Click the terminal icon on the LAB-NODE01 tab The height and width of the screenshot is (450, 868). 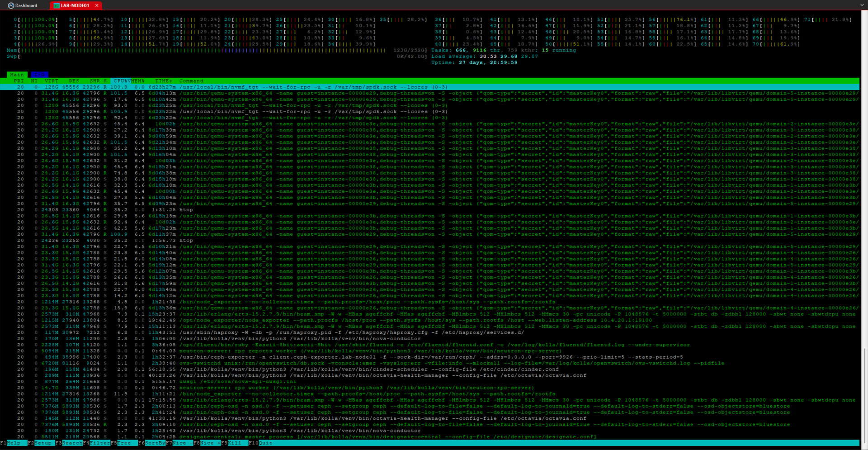[x=57, y=5]
